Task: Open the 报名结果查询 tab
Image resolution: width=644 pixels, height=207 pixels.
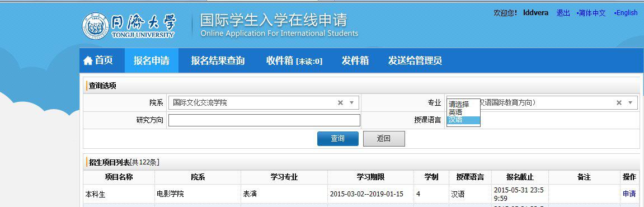Action: 218,61
